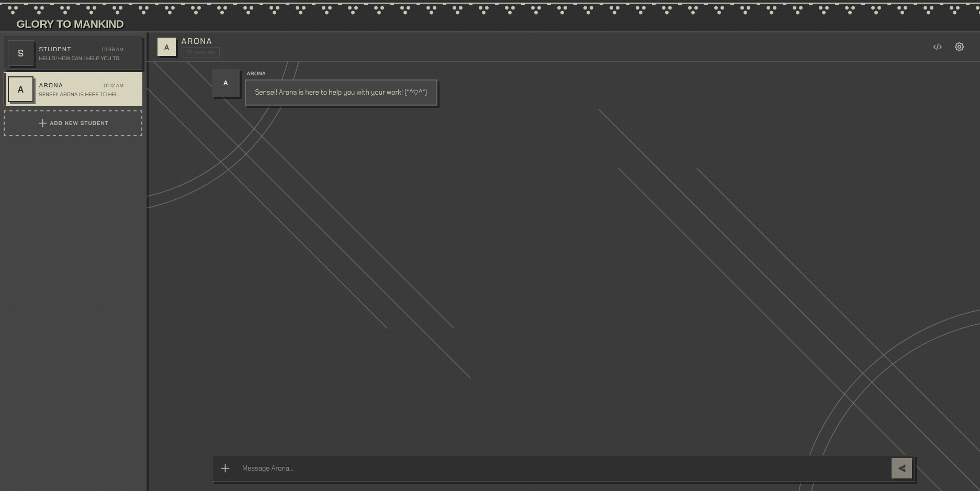The height and width of the screenshot is (491, 980).
Task: Click the Arona sender label above the message
Action: coord(256,74)
